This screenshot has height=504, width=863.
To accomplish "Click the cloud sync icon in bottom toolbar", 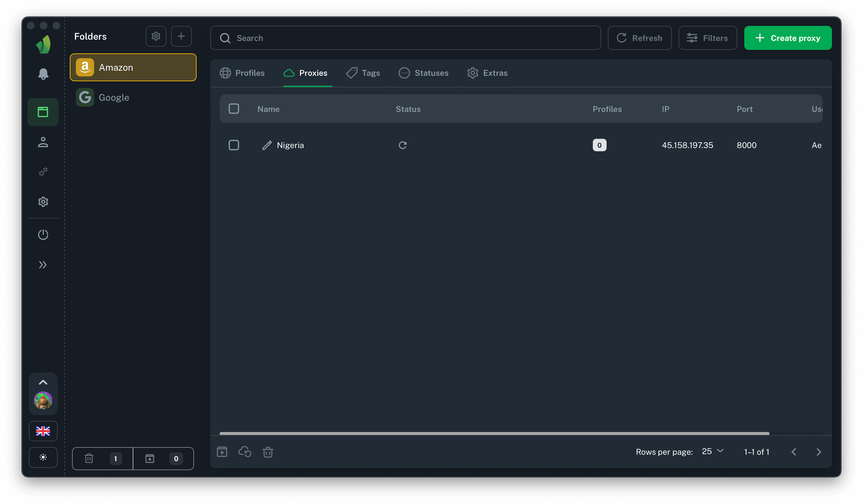I will point(245,452).
